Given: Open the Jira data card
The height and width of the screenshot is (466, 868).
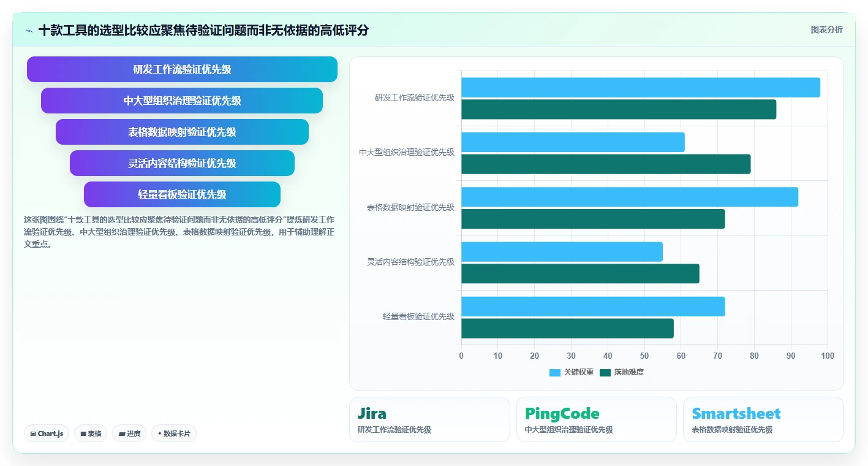Looking at the screenshot, I should pos(429,419).
